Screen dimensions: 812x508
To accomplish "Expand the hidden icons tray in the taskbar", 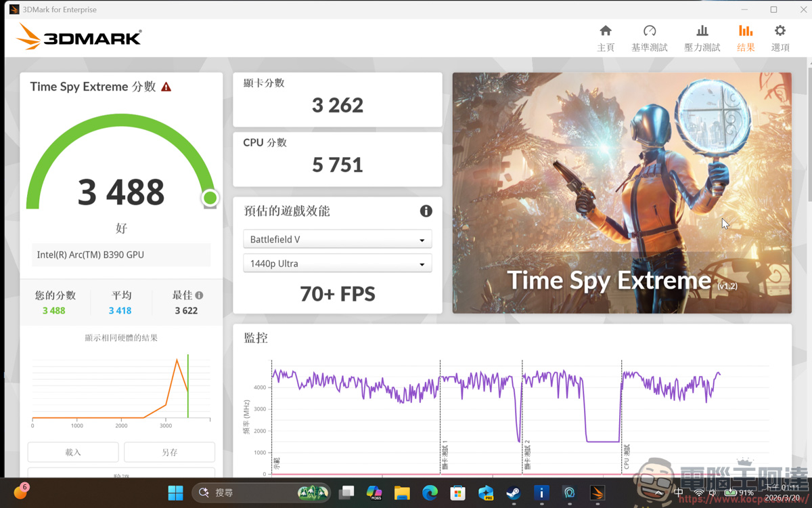I will [658, 492].
